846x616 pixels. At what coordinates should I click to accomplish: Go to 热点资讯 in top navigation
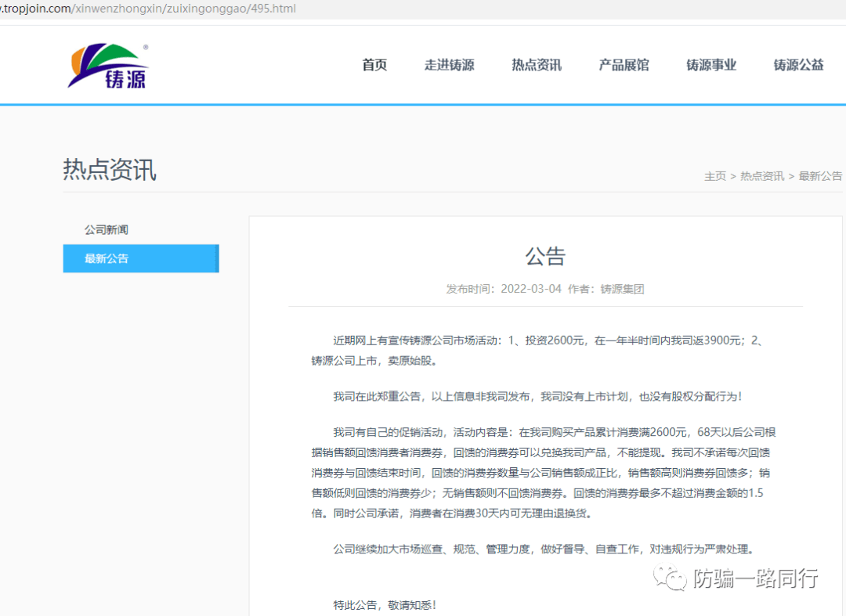pyautogui.click(x=537, y=65)
